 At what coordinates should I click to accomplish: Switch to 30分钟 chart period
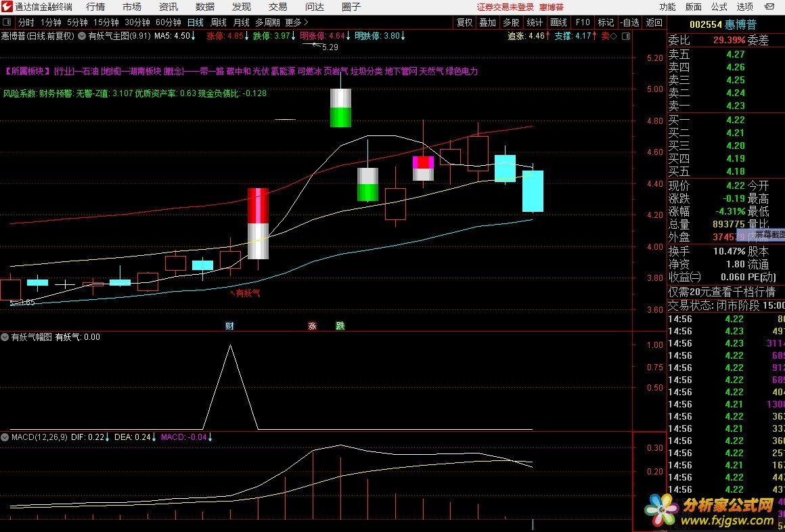tap(137, 22)
